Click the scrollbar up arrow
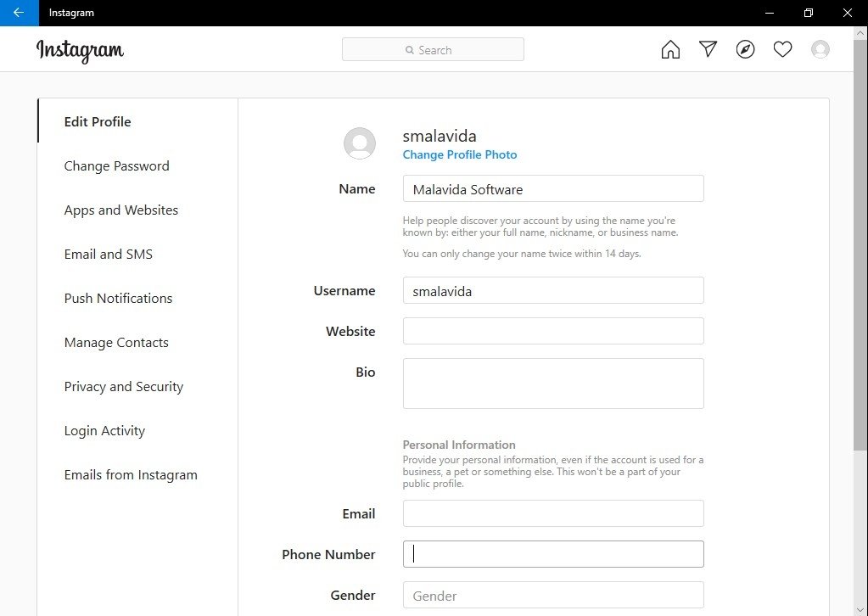Viewport: 868px width, 616px height. [860, 32]
